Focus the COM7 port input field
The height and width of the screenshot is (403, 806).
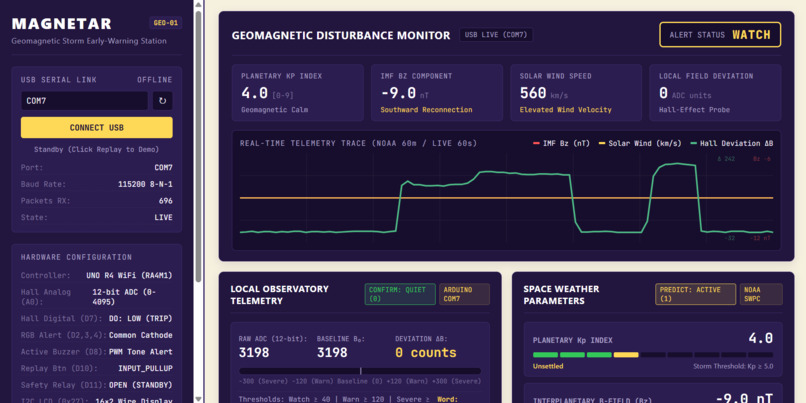pos(84,101)
